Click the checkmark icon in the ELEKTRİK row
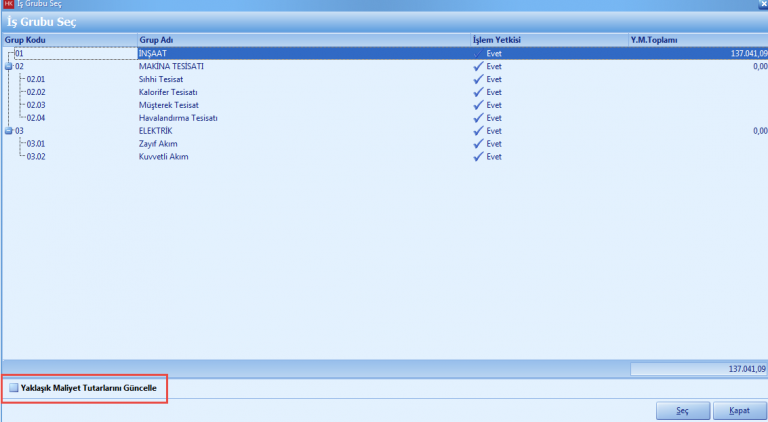Image resolution: width=768 pixels, height=422 pixels. click(x=478, y=131)
